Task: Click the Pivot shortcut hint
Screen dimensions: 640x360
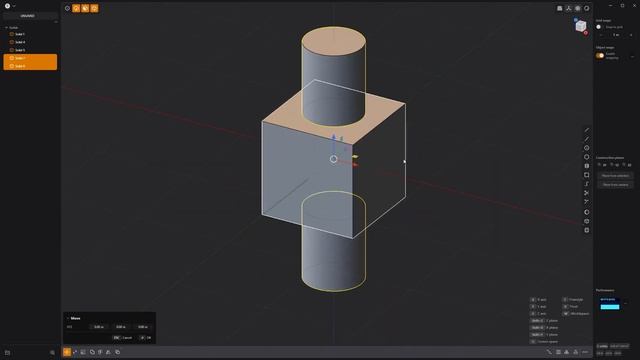Action: (x=571, y=307)
